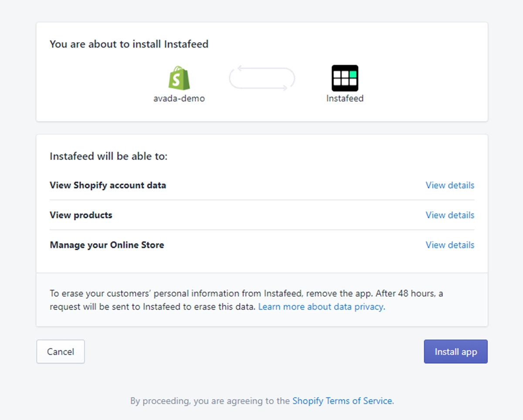Viewport: 523px width, 420px height.
Task: Click the Instafeed grid app icon
Action: [345, 78]
